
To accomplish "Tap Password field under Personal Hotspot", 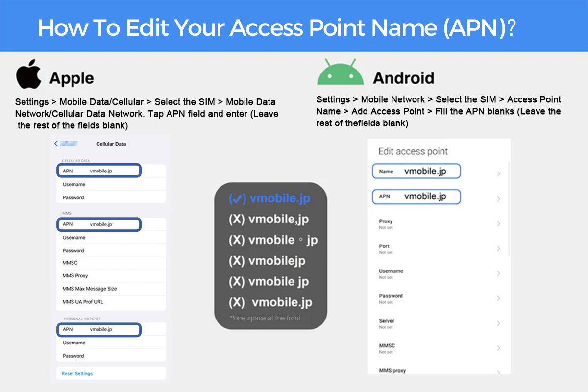I will [111, 356].
